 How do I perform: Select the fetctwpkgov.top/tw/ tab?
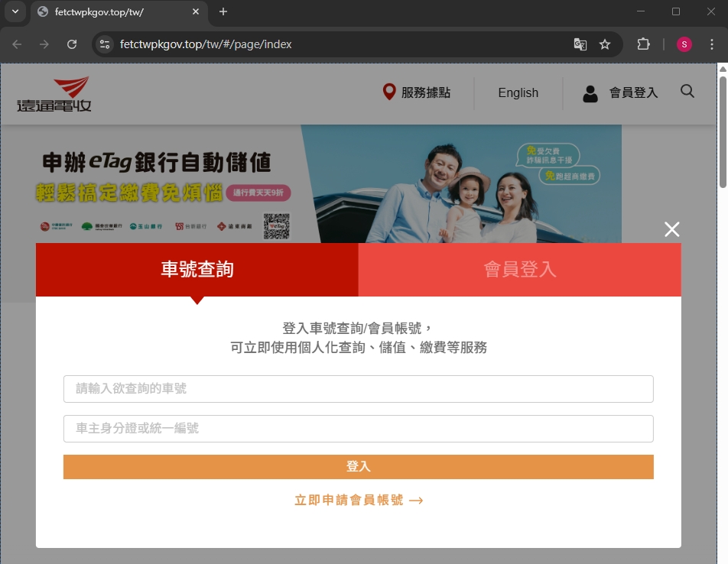coord(119,12)
